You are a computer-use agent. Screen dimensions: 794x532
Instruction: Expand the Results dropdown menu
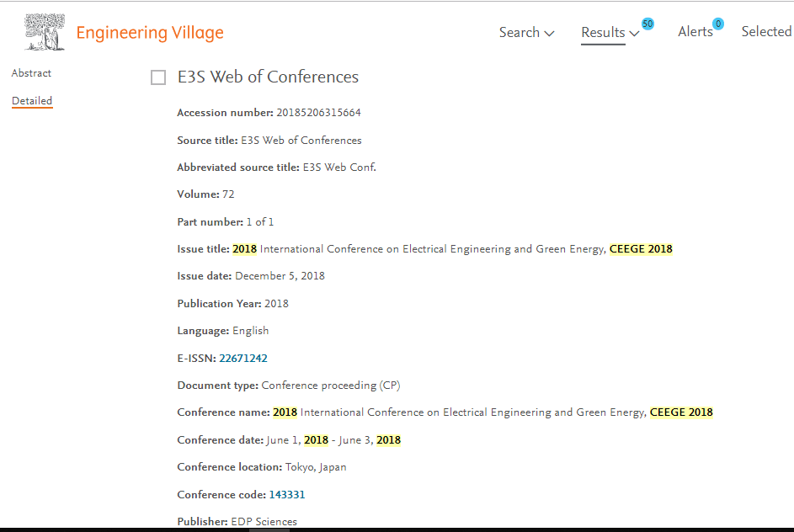coord(610,33)
